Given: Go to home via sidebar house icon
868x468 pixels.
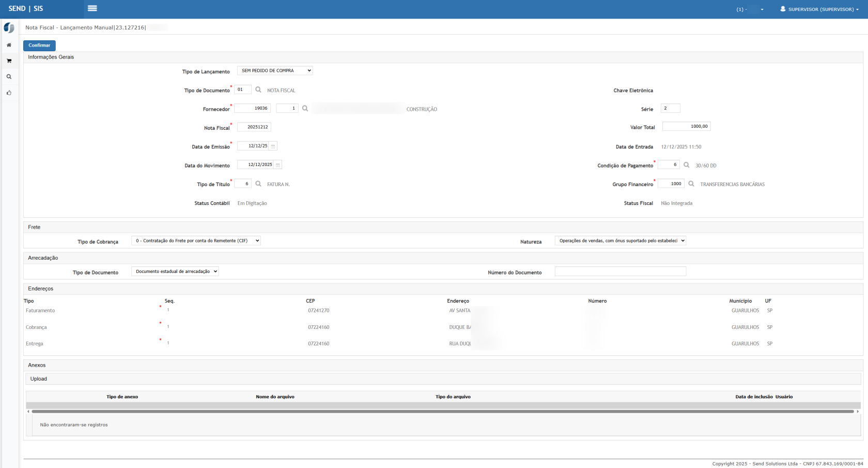Looking at the screenshot, I should [9, 45].
